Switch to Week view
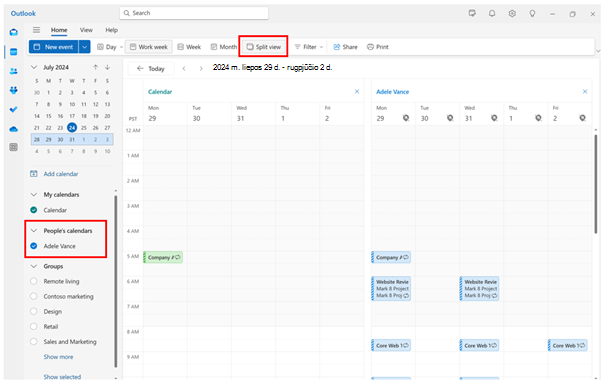This screenshot has width=602, height=382. pos(189,47)
